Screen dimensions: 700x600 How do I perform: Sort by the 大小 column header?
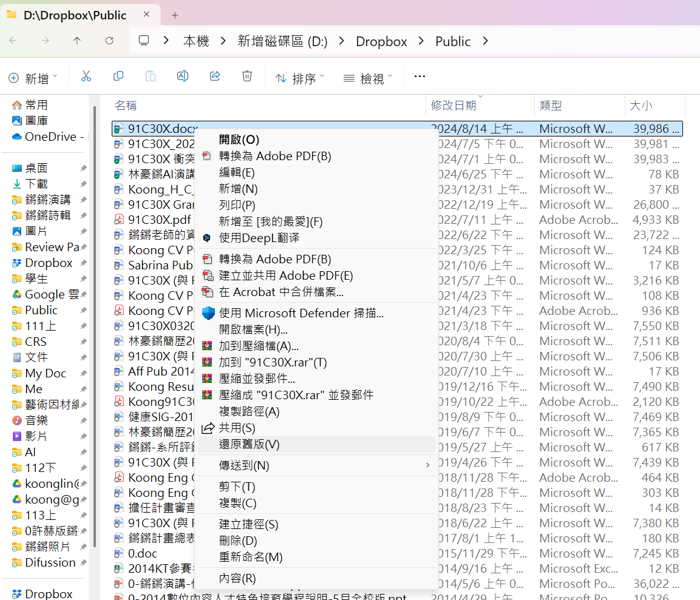coord(641,106)
